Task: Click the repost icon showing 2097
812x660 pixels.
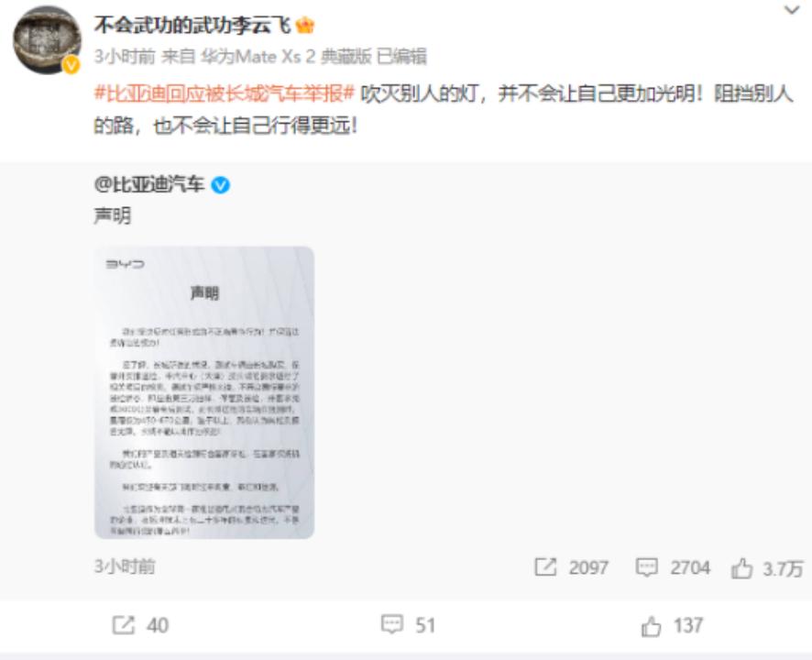Action: 545,567
